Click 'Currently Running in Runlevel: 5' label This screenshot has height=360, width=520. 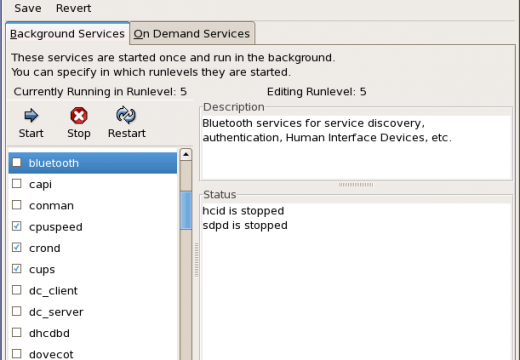100,92
